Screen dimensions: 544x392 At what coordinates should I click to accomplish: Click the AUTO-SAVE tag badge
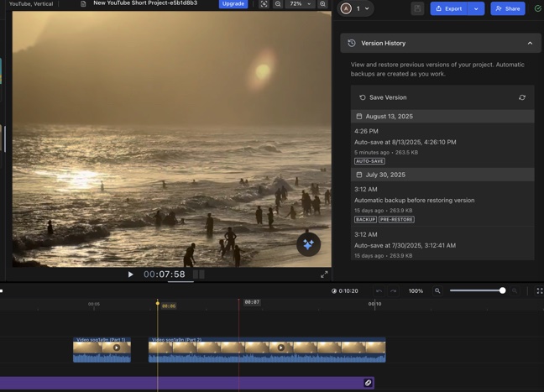pos(369,161)
